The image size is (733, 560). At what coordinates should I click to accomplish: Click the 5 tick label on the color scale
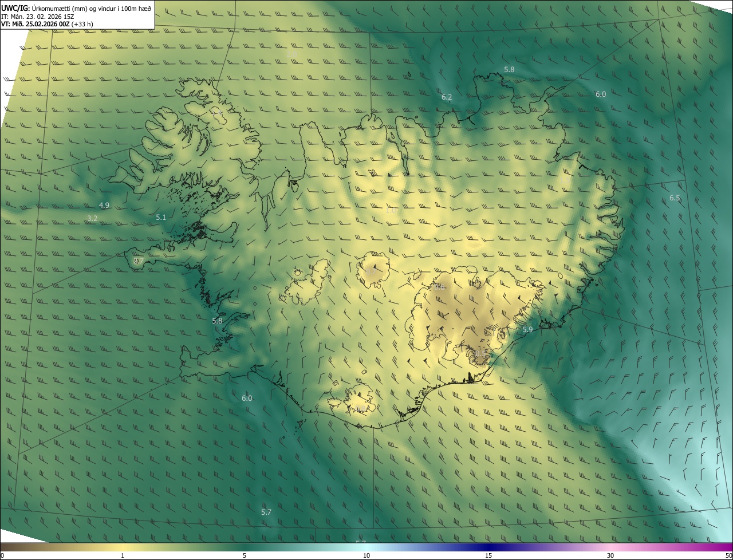245,555
